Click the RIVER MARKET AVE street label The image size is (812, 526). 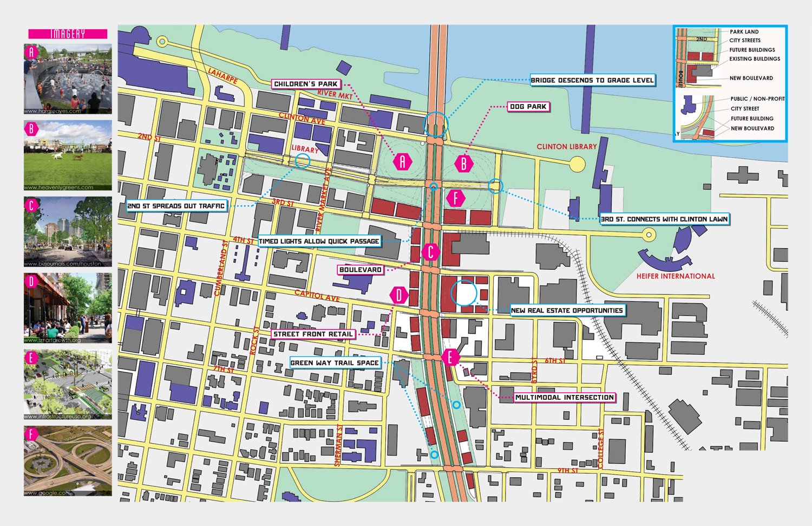click(x=323, y=199)
